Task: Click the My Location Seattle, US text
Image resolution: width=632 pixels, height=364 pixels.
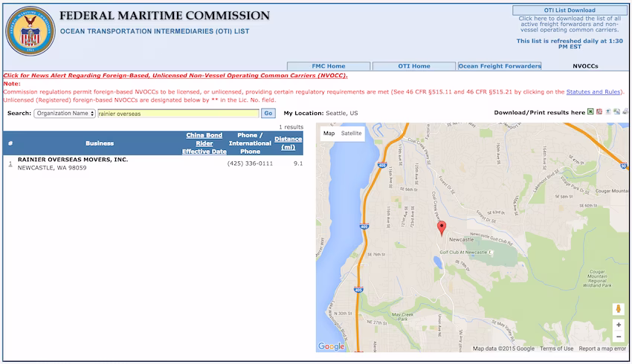Action: pyautogui.click(x=321, y=113)
